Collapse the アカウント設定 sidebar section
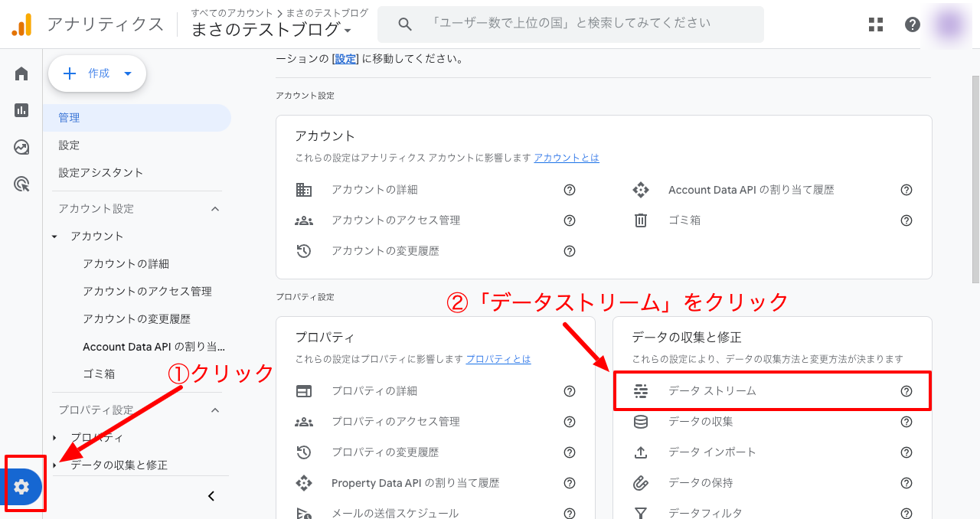 point(215,209)
